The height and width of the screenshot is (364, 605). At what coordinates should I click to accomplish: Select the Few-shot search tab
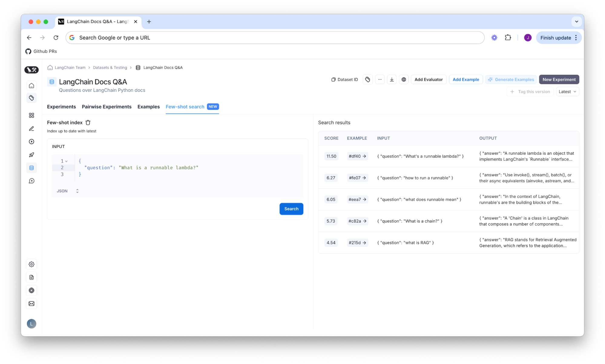[x=192, y=107]
